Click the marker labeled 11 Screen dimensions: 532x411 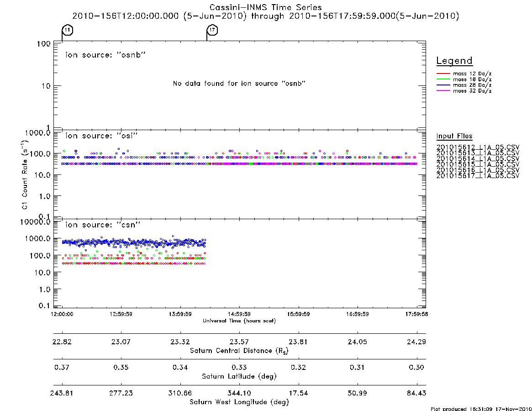(x=68, y=30)
